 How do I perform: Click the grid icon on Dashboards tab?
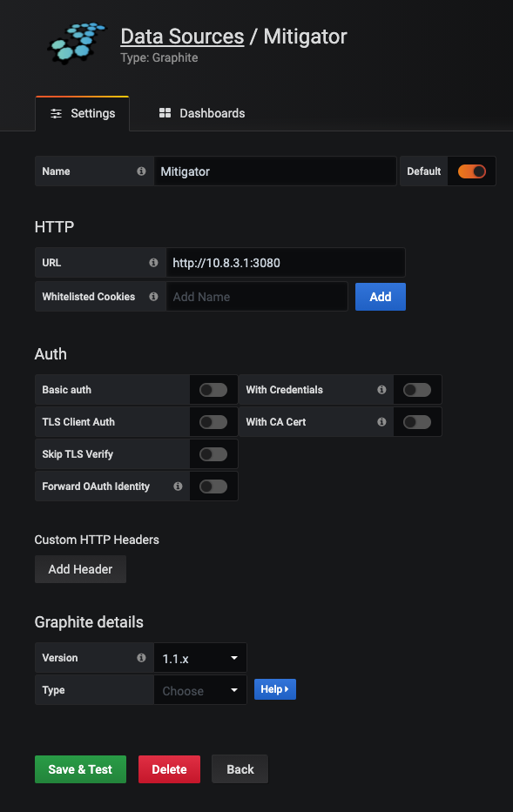click(x=165, y=113)
